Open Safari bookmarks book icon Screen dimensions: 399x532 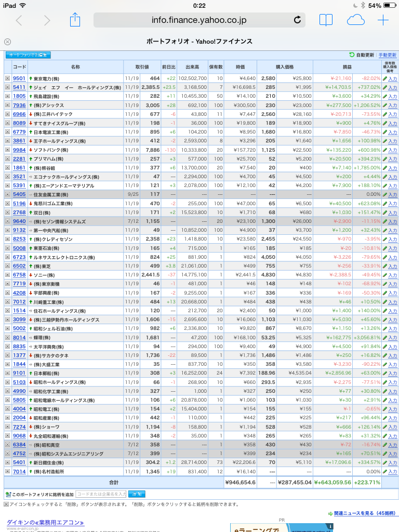(326, 20)
